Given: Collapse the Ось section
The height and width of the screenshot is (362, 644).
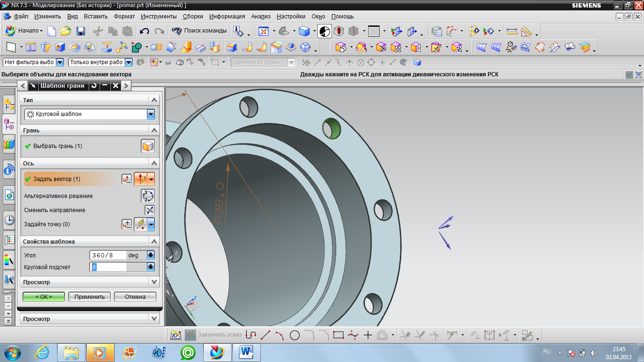Looking at the screenshot, I should 154,163.
